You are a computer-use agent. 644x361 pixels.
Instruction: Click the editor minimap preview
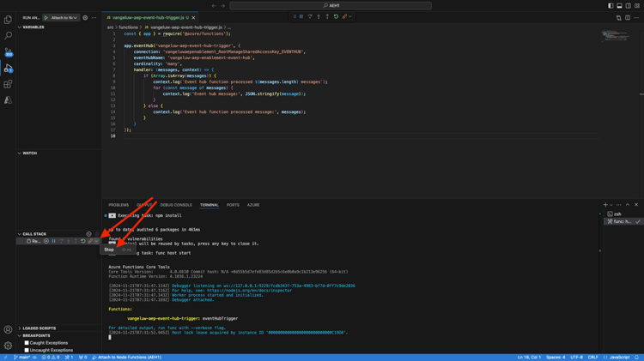[615, 36]
